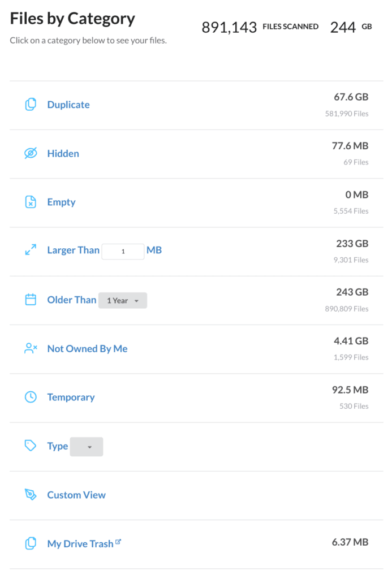Select the My Drive Trash icon
The image size is (392, 579).
click(31, 543)
